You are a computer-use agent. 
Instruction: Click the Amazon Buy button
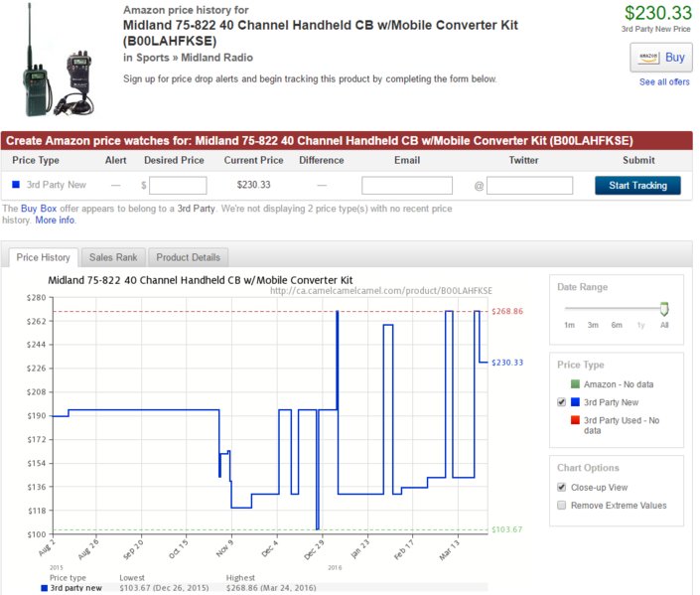click(660, 58)
